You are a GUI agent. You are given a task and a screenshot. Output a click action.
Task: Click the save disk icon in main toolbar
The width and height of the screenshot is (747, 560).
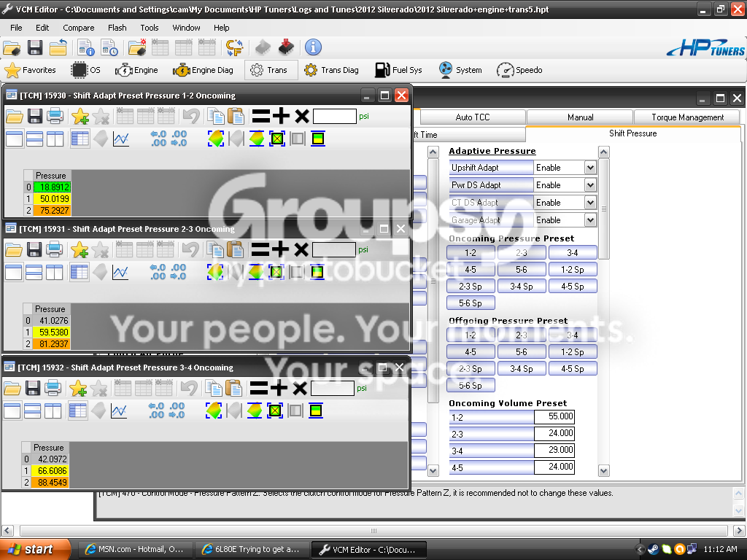coord(35,47)
